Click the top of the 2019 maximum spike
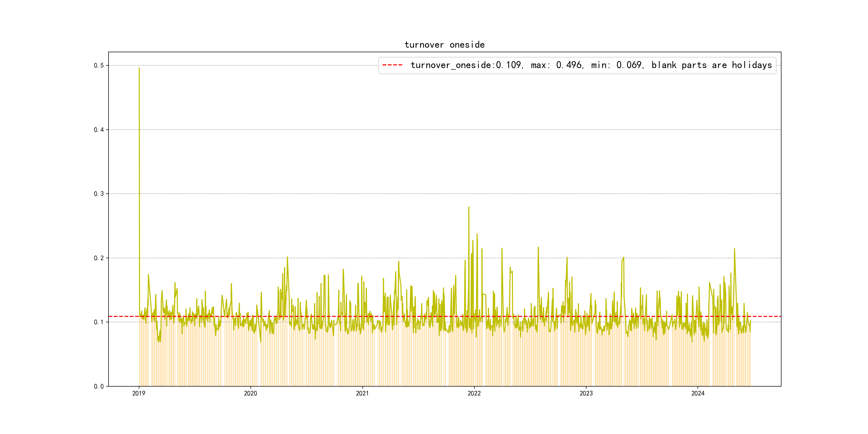The height and width of the screenshot is (434, 868). (x=139, y=68)
